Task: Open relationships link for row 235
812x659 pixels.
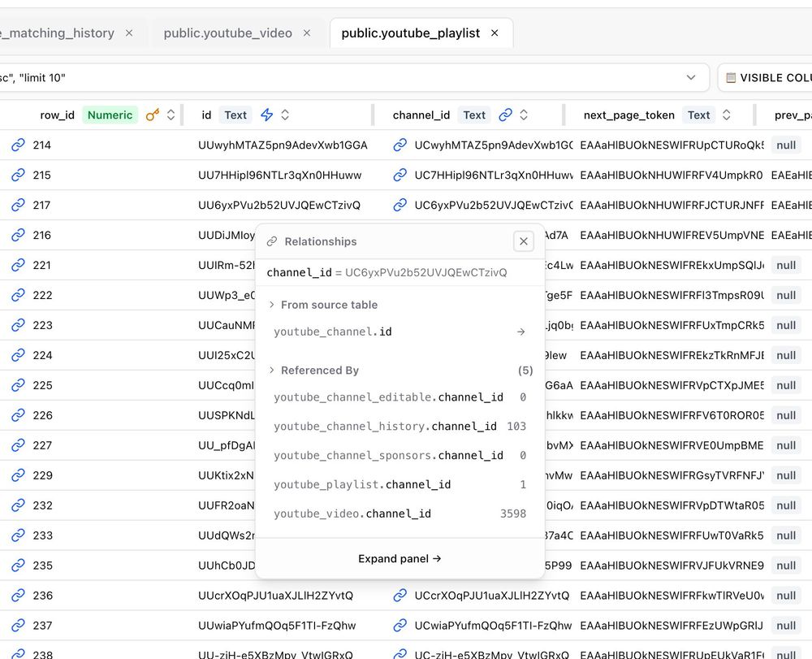Action: pos(18,566)
